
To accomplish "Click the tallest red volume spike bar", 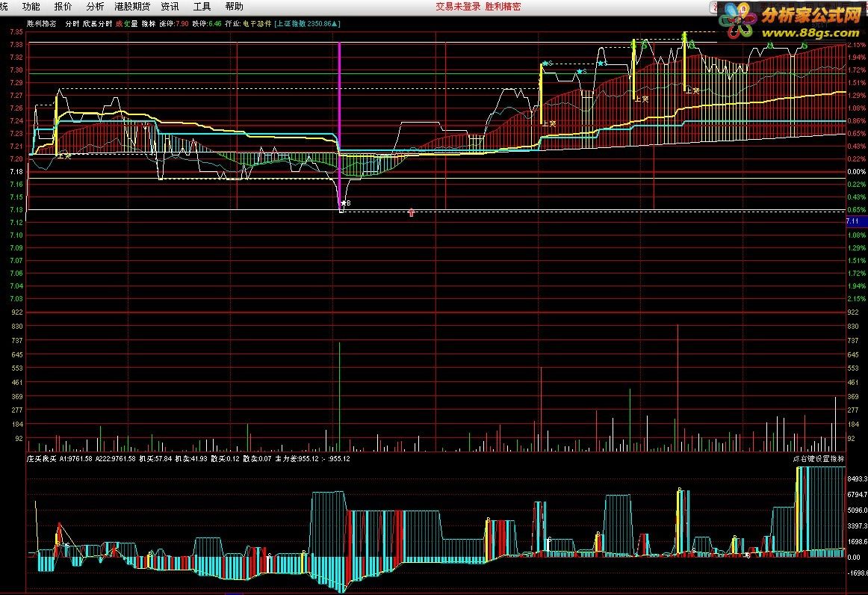I will click(x=678, y=388).
